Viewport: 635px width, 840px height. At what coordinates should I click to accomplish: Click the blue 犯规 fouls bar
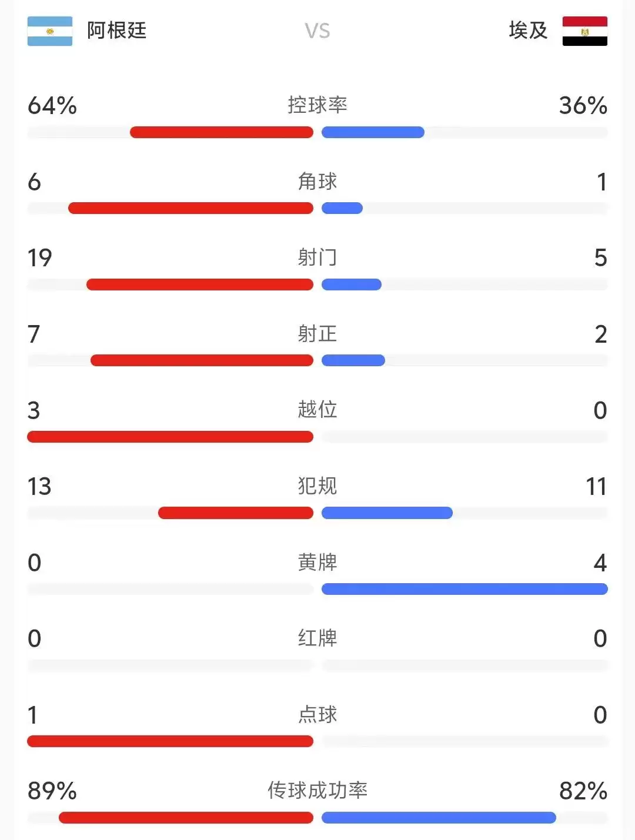(387, 513)
